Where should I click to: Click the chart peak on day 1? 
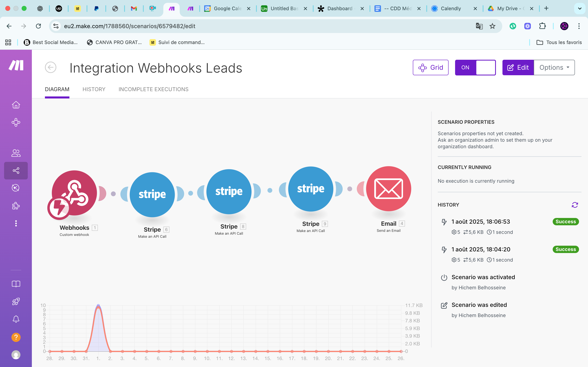pyautogui.click(x=98, y=306)
